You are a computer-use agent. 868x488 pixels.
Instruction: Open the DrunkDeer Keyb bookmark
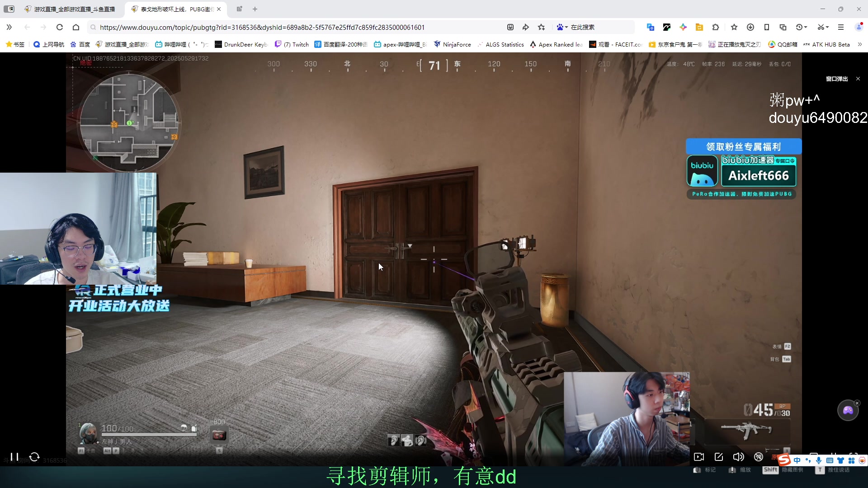click(241, 44)
